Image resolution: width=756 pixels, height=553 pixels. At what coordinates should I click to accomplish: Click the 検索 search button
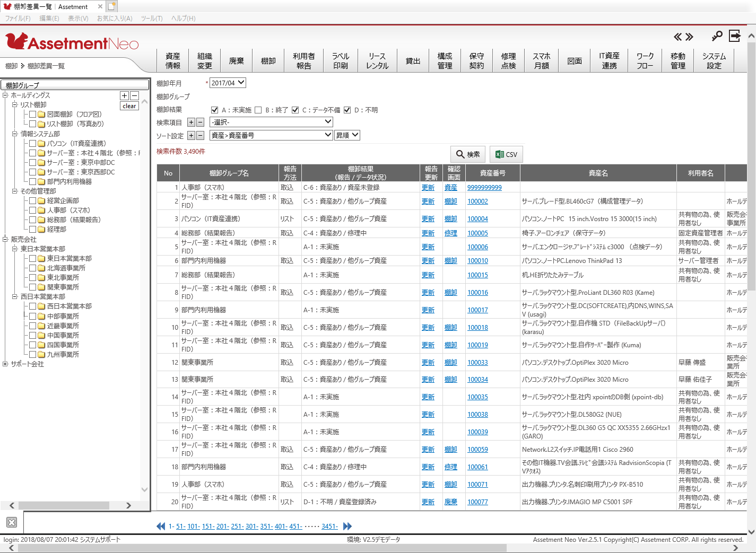(467, 154)
